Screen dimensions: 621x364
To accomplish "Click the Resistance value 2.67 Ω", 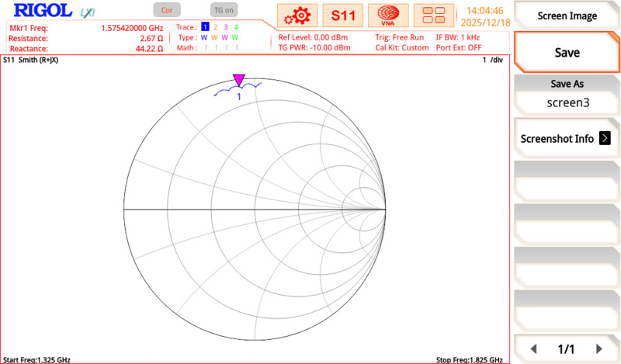I will [151, 39].
